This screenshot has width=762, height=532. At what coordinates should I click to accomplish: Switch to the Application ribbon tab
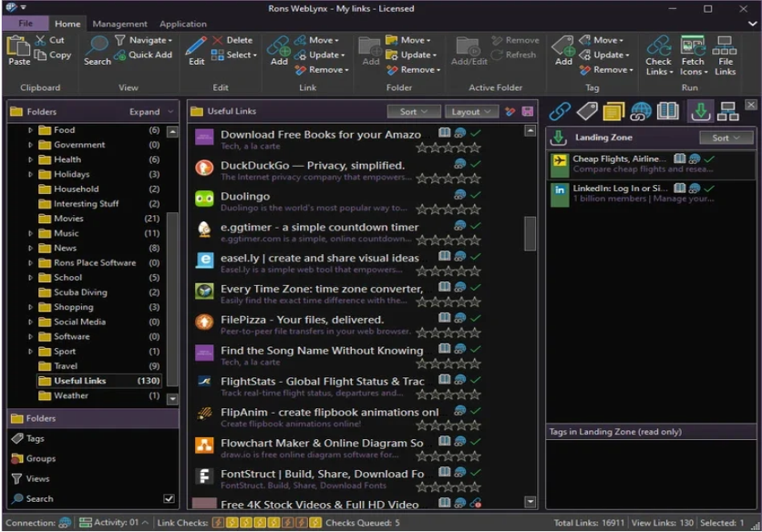point(182,24)
